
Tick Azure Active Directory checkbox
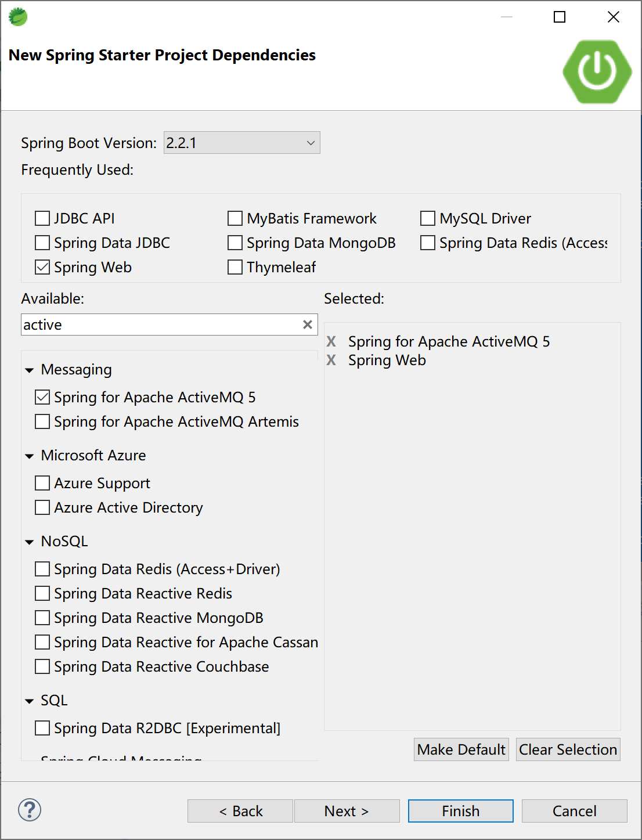coord(42,507)
